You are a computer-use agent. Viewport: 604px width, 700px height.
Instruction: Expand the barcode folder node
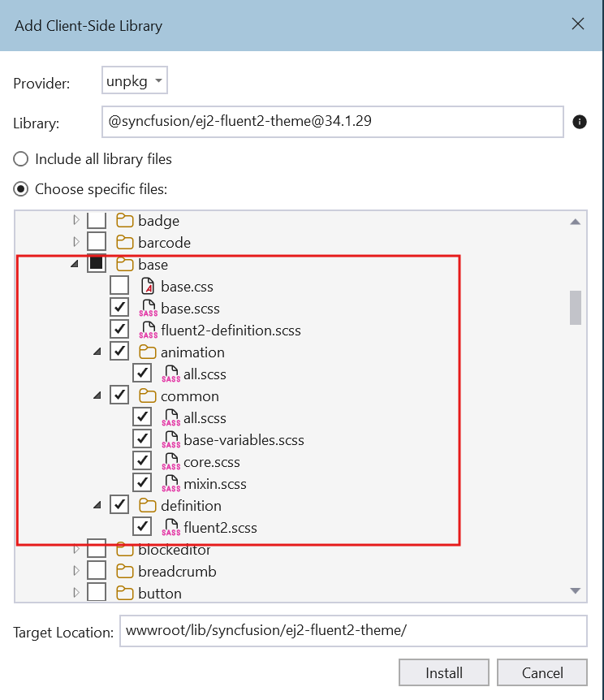tap(75, 241)
